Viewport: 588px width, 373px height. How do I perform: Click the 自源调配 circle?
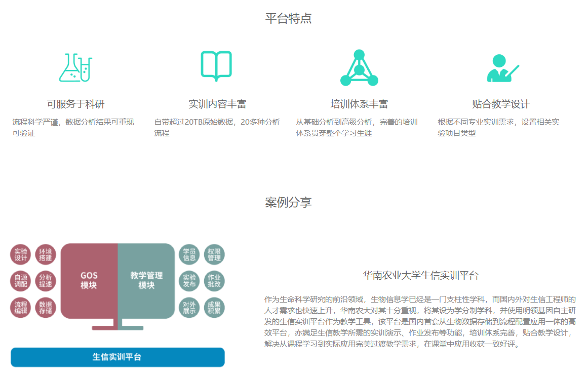click(21, 281)
